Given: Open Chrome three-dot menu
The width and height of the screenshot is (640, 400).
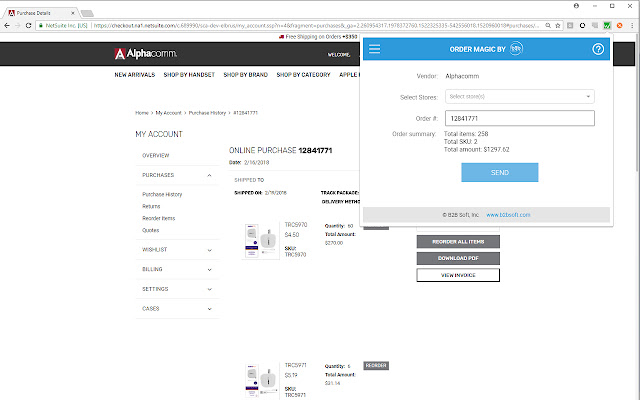Looking at the screenshot, I should 632,25.
